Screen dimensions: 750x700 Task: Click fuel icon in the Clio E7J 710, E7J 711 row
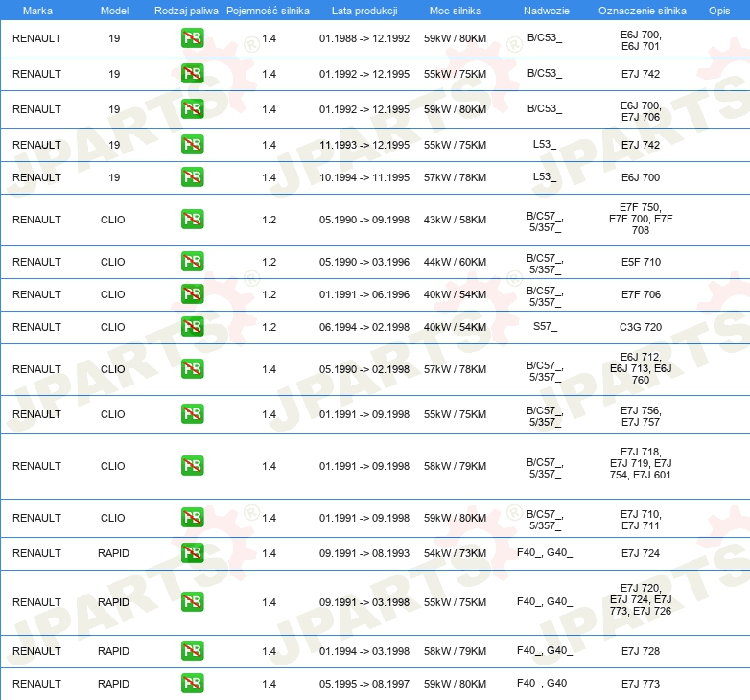[x=192, y=518]
